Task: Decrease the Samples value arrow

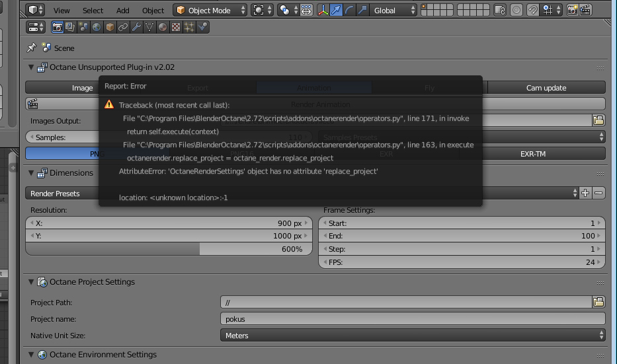Action: [32, 137]
